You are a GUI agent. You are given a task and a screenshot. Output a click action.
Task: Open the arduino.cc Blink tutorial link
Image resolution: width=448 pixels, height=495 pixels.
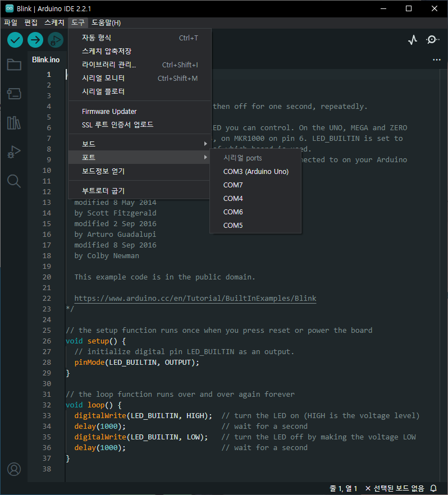(195, 299)
